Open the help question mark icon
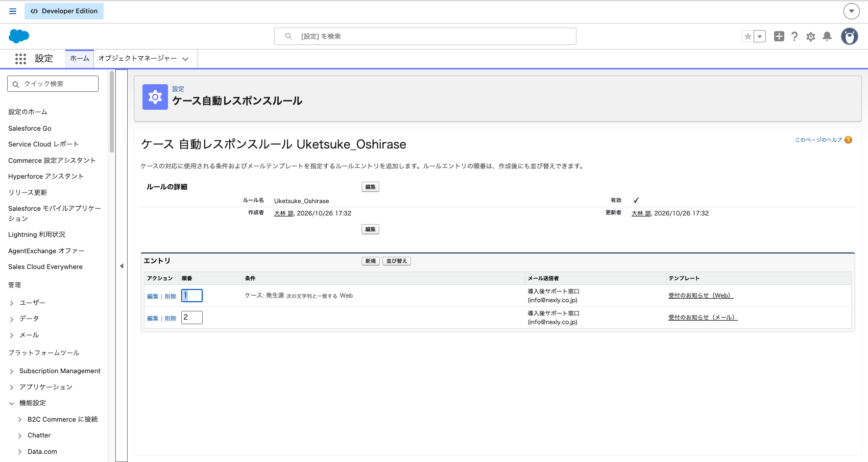The image size is (868, 462). coord(794,36)
